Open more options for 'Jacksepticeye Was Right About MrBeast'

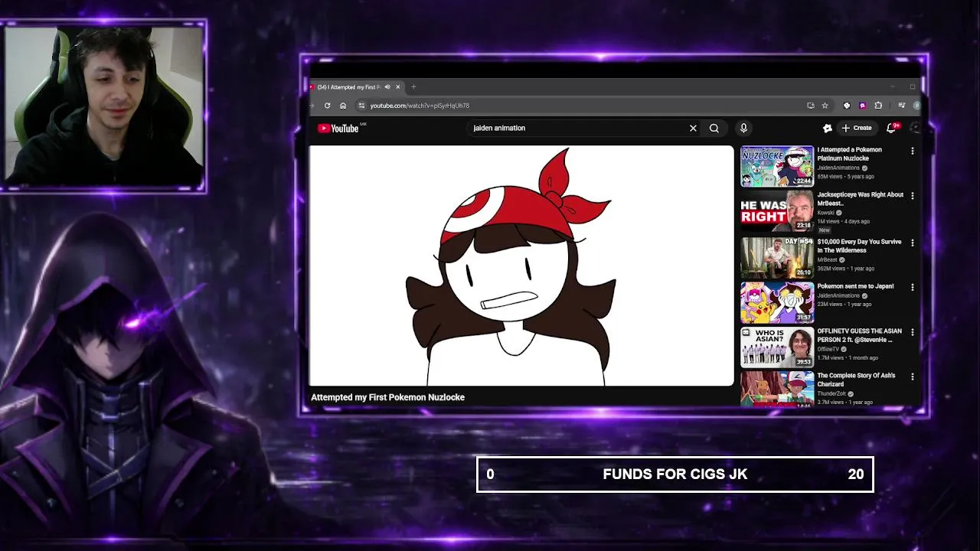coord(912,196)
